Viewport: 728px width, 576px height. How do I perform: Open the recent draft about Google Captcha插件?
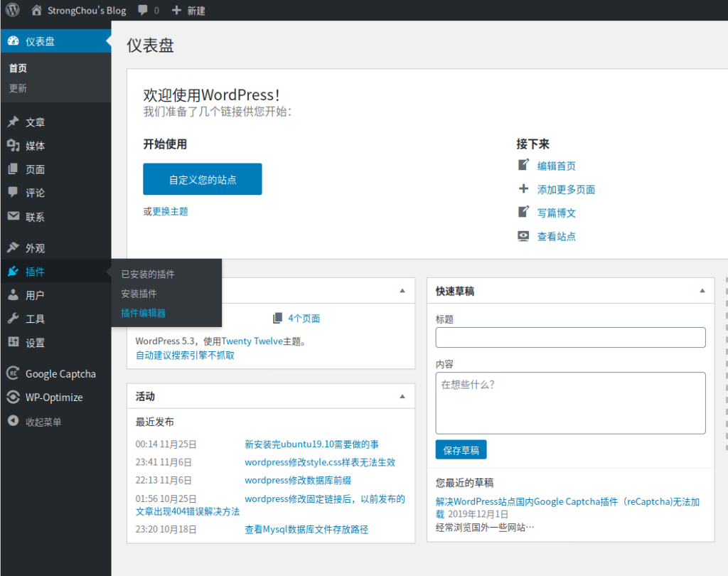[567, 507]
